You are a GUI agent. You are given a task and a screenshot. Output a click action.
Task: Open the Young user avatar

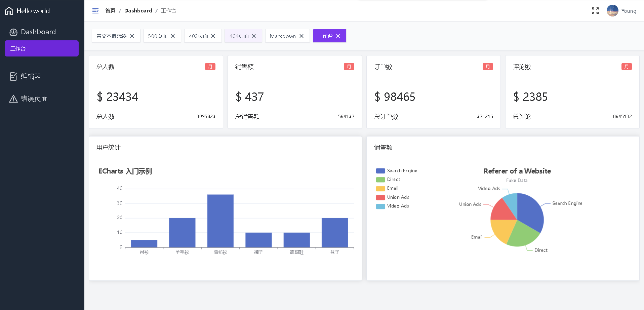[x=612, y=11]
